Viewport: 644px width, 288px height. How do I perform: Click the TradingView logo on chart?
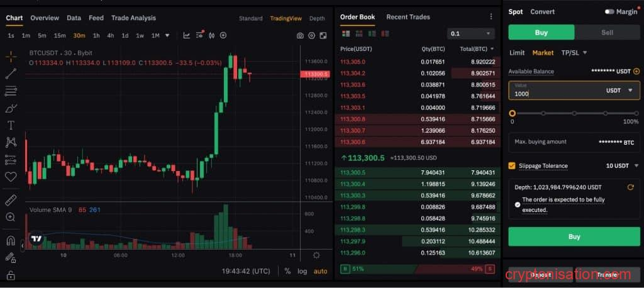click(x=36, y=239)
